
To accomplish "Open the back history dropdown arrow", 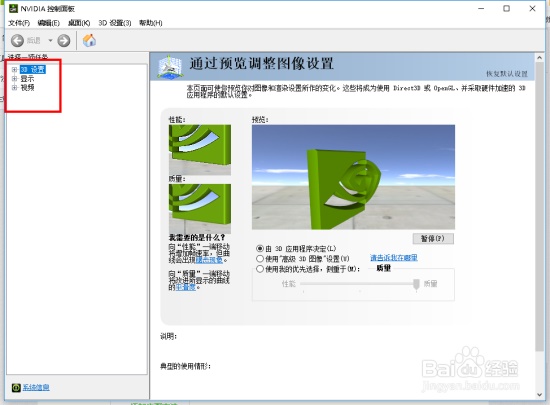I will 50,41.
